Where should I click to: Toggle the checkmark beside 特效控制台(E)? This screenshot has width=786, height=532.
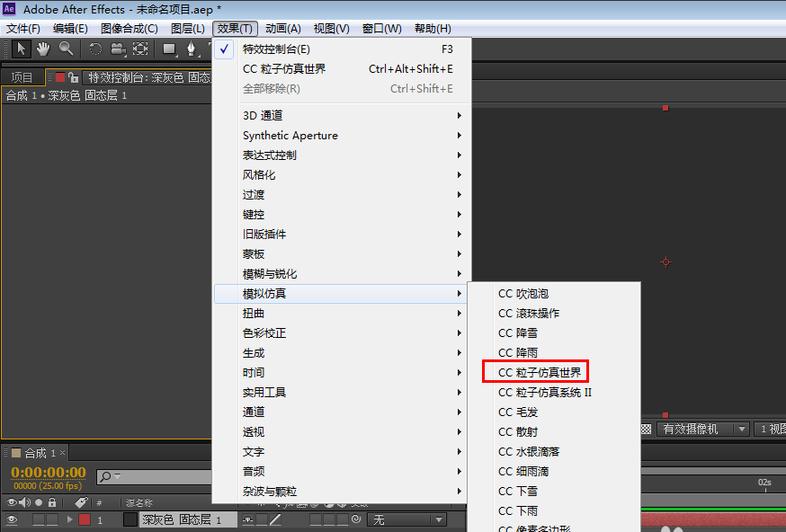click(223, 49)
